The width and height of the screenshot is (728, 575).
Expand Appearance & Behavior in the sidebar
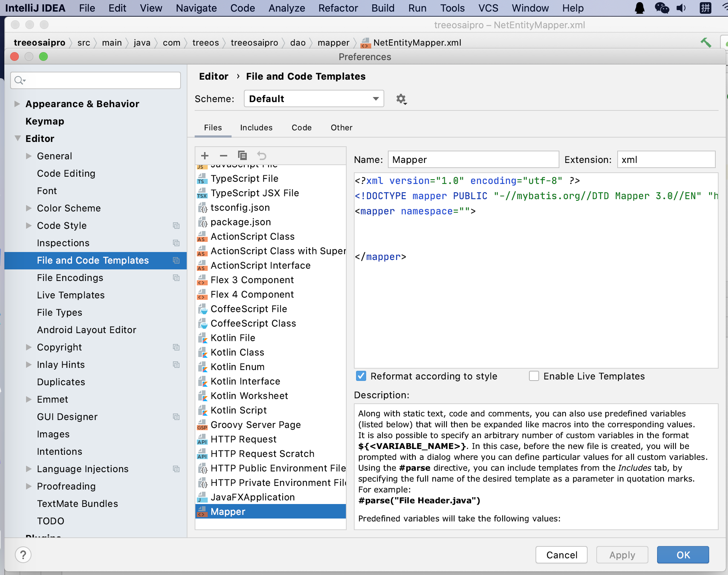tap(17, 104)
